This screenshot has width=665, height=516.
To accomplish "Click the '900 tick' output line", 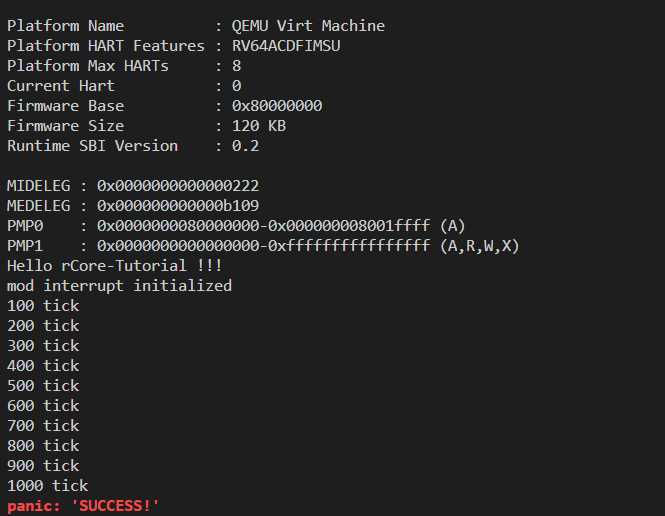I will click(x=43, y=466).
